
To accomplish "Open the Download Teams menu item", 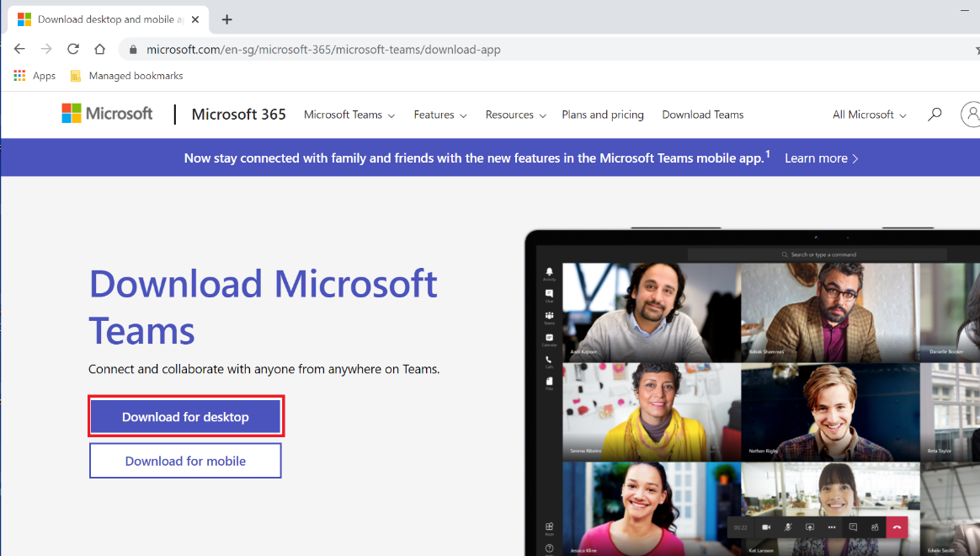I will (x=702, y=115).
